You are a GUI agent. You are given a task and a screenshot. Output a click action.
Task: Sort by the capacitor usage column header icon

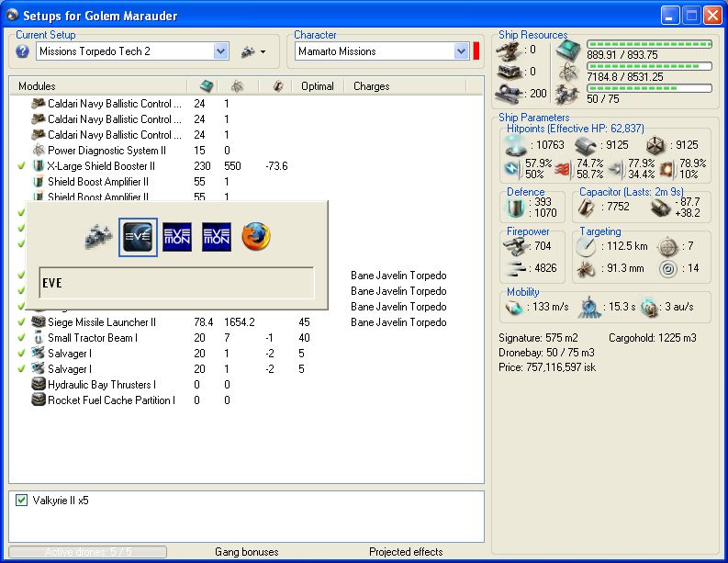click(x=278, y=86)
